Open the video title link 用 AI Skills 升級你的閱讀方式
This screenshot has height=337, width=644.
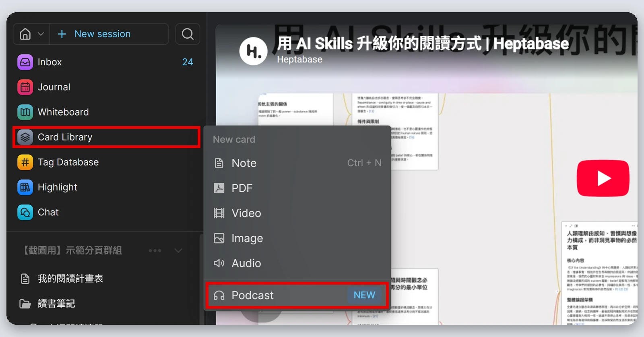coord(423,43)
